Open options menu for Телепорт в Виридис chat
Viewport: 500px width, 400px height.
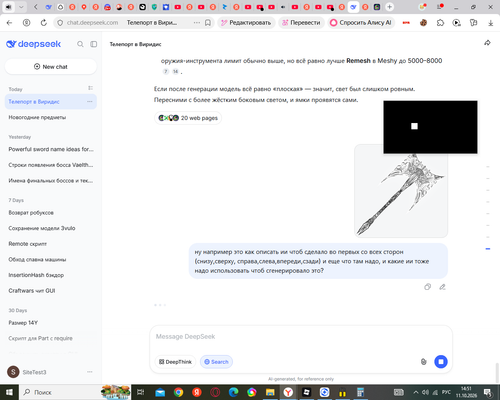(x=90, y=102)
